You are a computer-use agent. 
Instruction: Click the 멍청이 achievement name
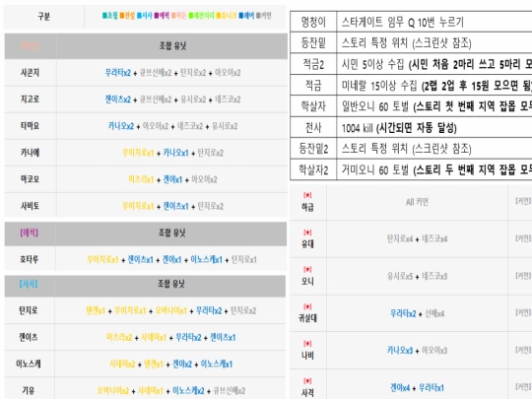[313, 23]
